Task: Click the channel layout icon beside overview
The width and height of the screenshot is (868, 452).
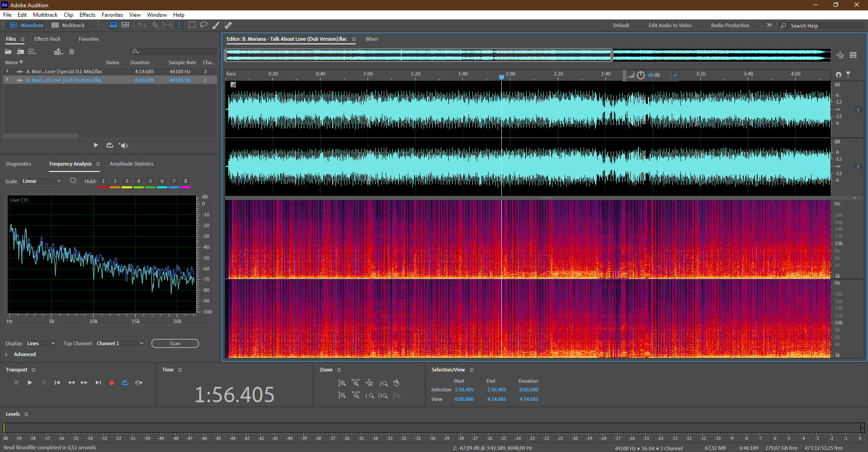Action: (853, 55)
